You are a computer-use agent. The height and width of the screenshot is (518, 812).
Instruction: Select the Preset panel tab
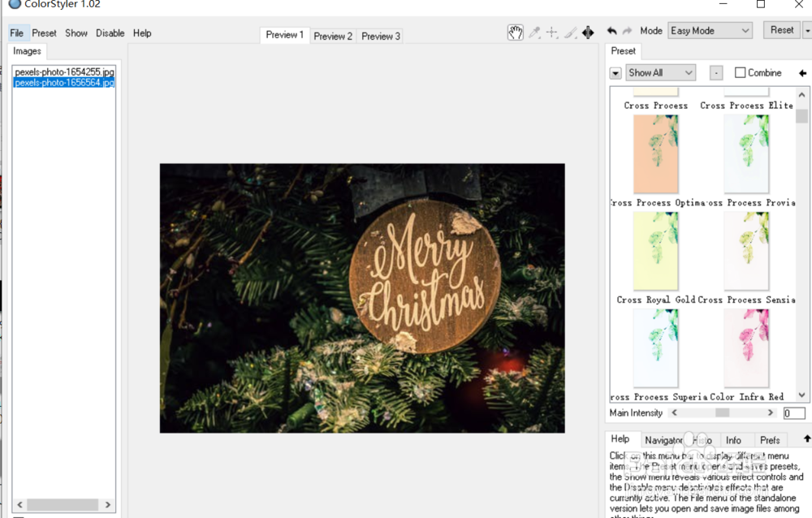point(623,51)
